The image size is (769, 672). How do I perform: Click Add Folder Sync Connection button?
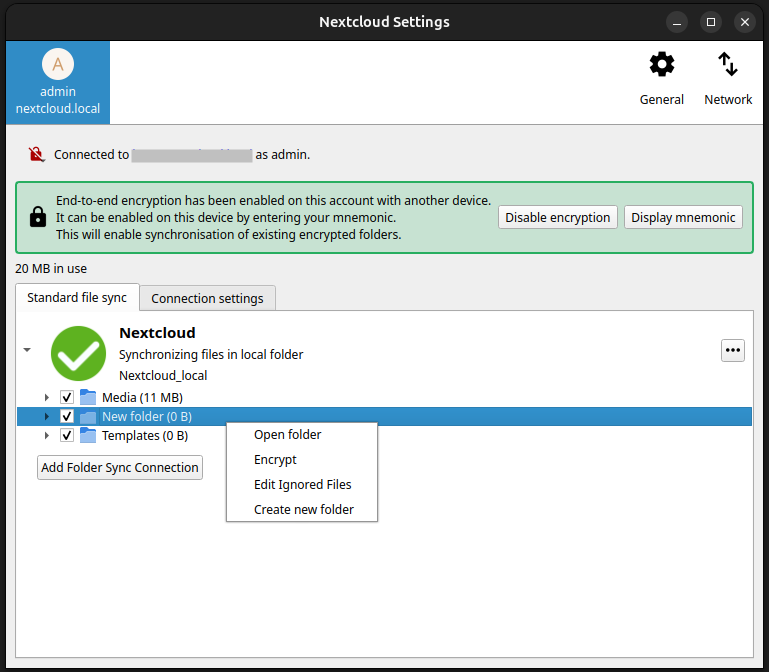click(120, 467)
